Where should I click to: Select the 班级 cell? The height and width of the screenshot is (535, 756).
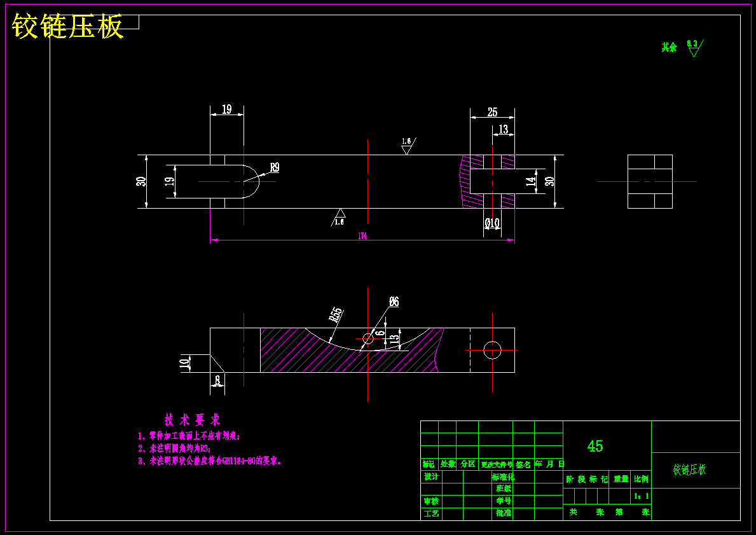pos(504,488)
